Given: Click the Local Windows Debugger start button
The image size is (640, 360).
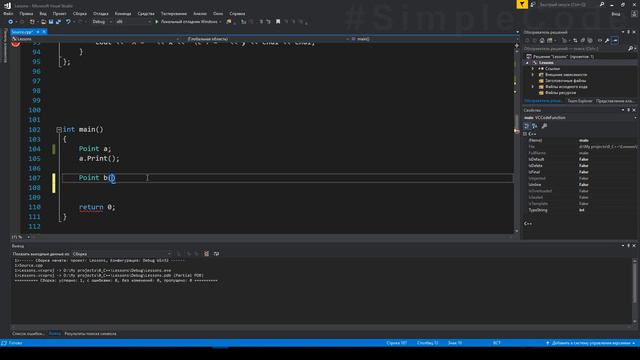Looking at the screenshot, I should [188, 22].
